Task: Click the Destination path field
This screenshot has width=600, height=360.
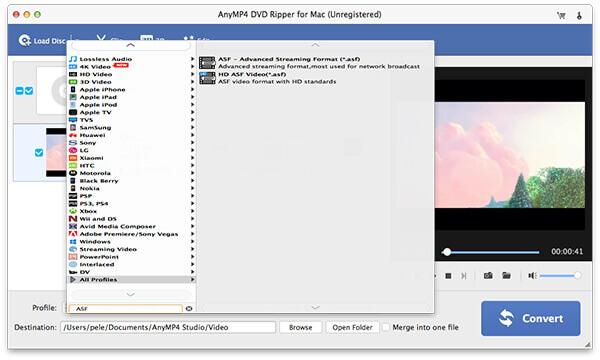Action: (x=168, y=327)
